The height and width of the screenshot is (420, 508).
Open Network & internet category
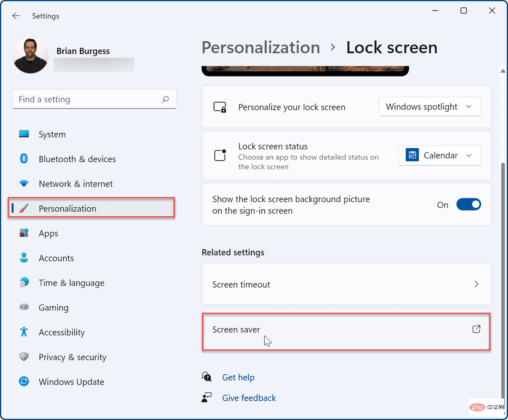coord(92,184)
